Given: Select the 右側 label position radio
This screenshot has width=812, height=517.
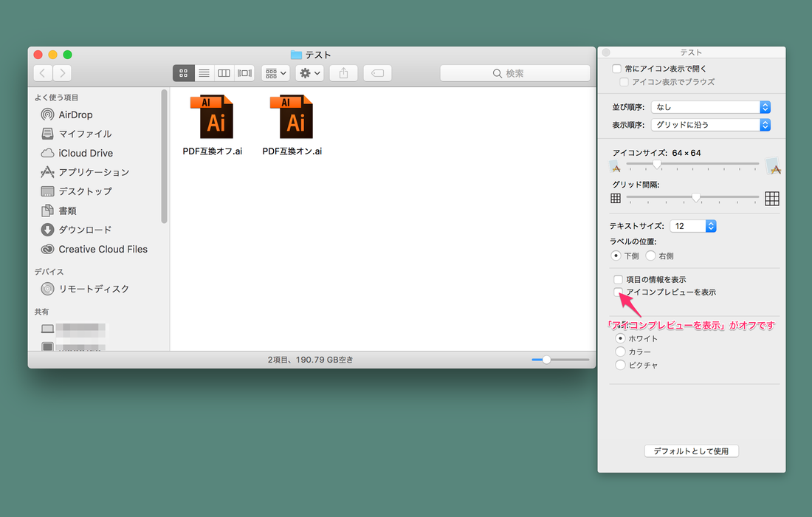Looking at the screenshot, I should tap(651, 256).
